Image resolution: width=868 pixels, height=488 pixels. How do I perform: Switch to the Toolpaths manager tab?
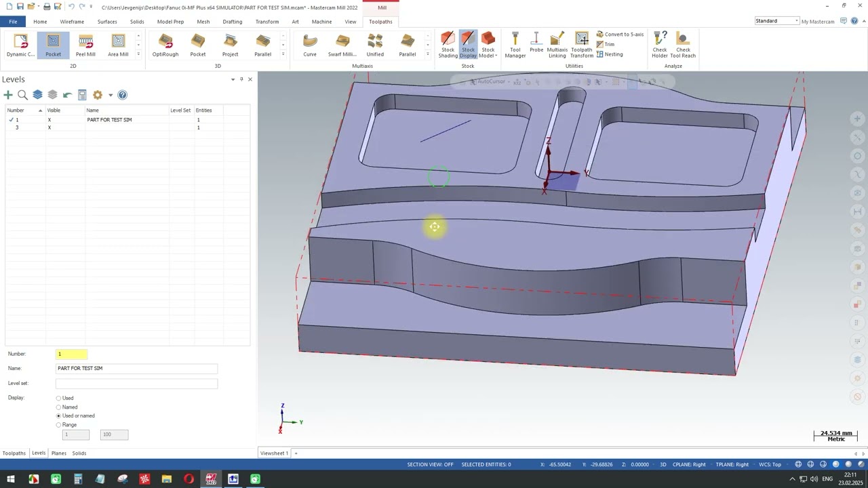click(x=14, y=453)
